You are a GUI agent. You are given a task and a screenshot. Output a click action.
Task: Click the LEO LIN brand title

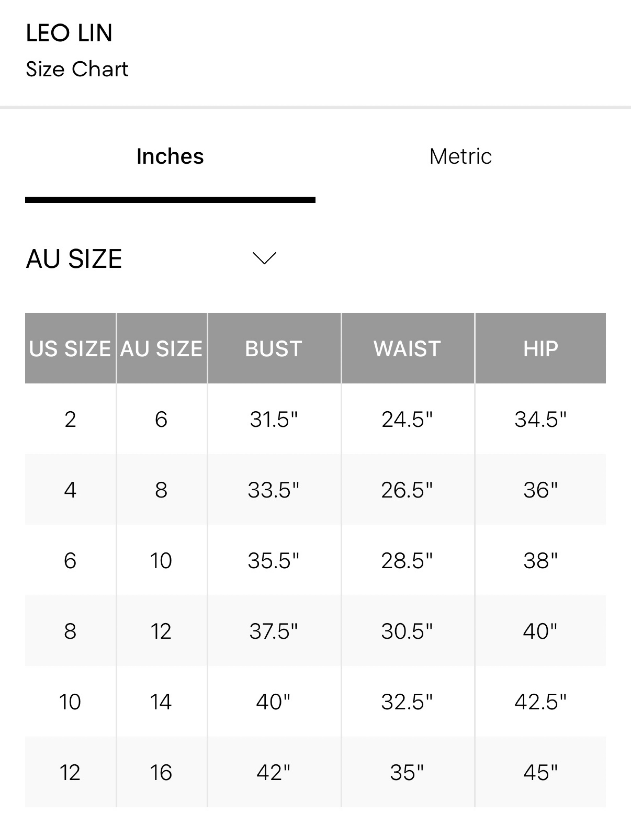coord(69,33)
